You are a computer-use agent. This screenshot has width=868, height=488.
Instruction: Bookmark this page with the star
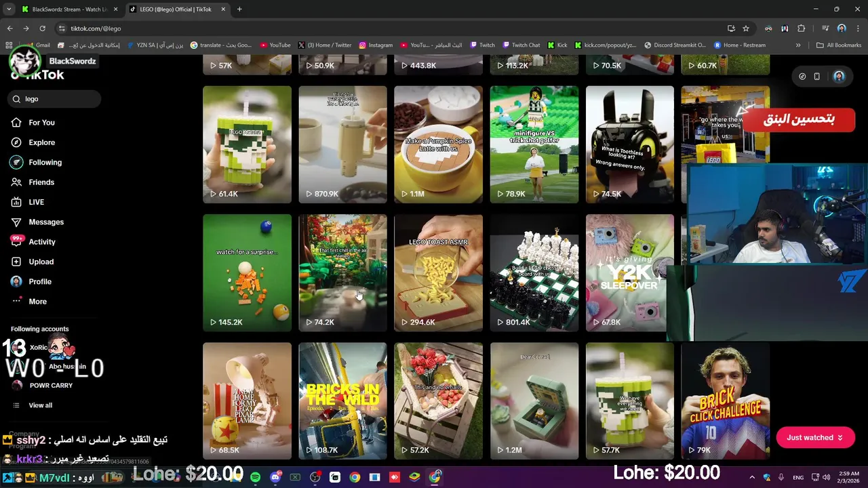(x=746, y=28)
